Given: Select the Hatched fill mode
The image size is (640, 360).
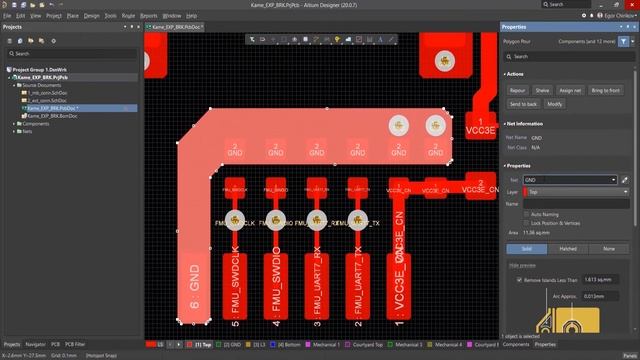Looking at the screenshot, I should [568, 249].
